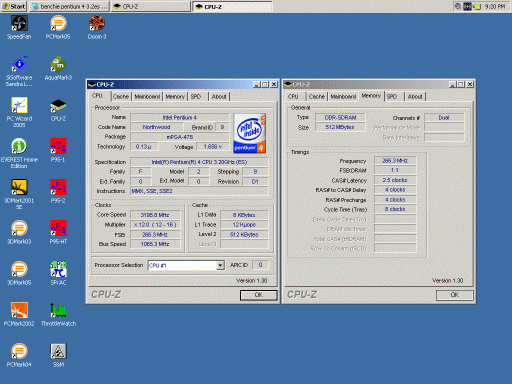512x384 pixels.
Task: Activate the second CPU-Z taskbar button
Action: [232, 6]
